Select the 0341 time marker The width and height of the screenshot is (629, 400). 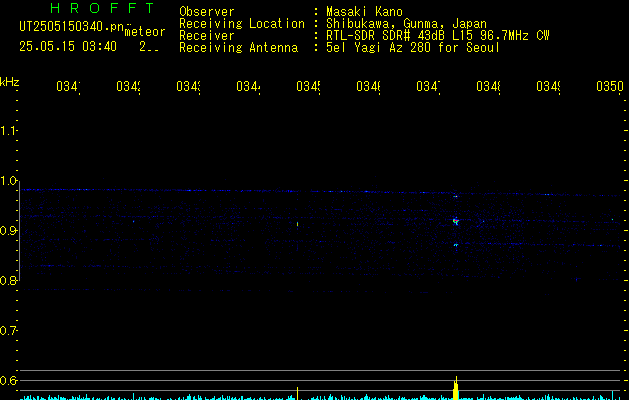[68, 86]
